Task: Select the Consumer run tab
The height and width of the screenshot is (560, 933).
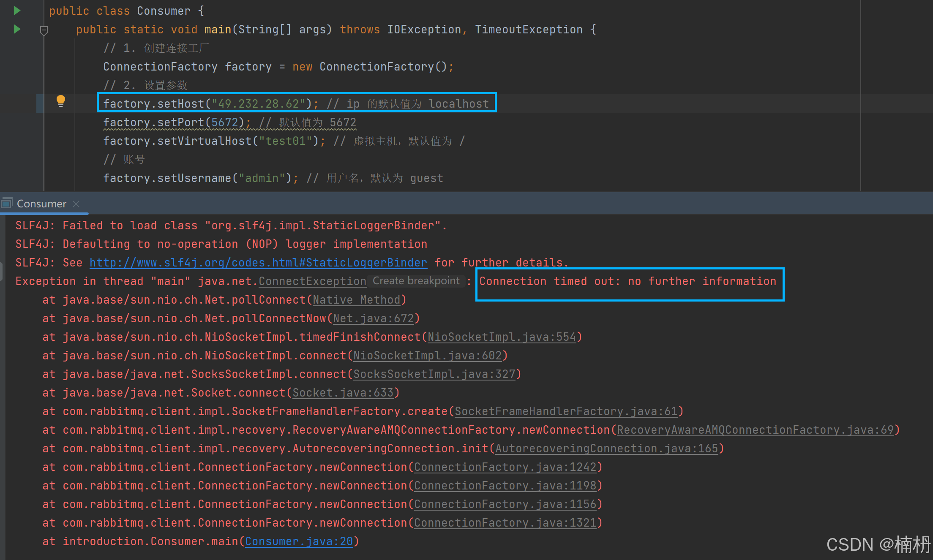Action: pos(41,204)
